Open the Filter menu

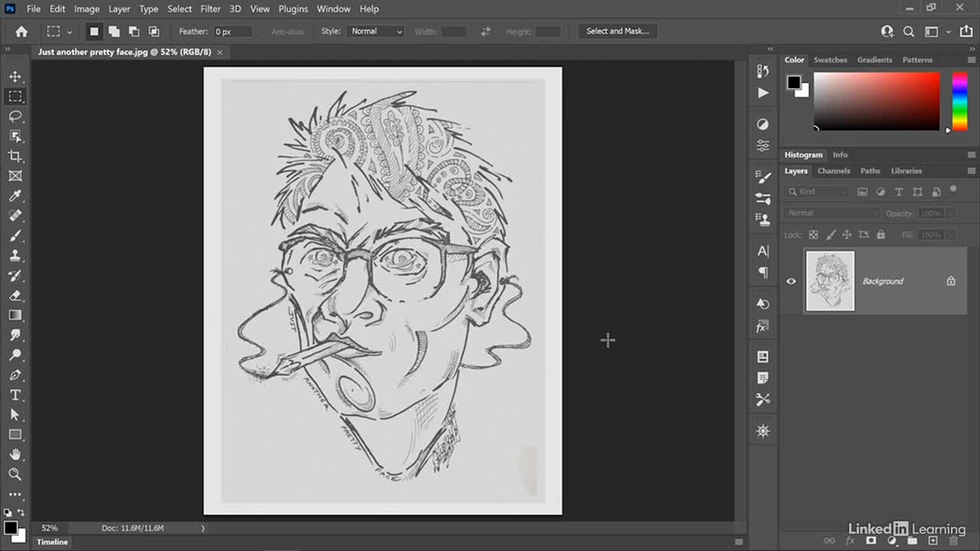pyautogui.click(x=211, y=8)
